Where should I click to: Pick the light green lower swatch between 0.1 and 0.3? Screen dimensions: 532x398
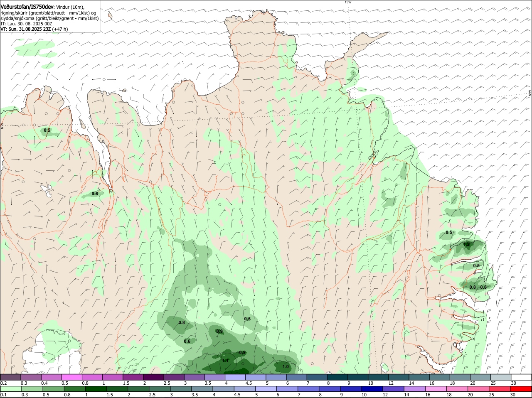coord(11,389)
